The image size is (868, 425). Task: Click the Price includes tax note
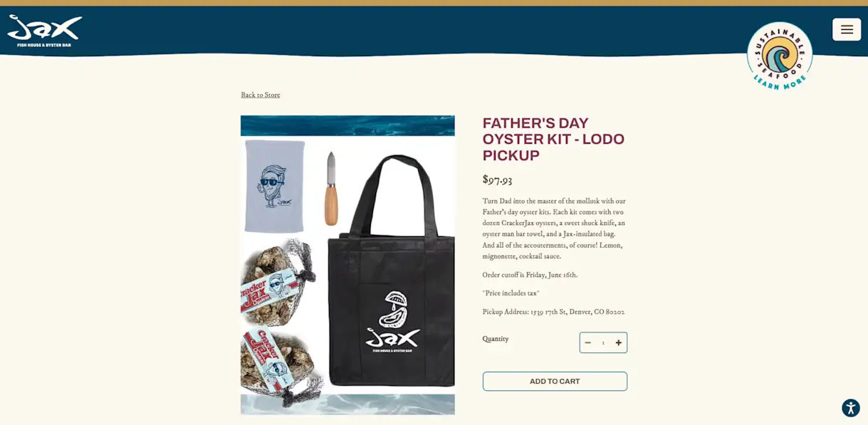[511, 293]
